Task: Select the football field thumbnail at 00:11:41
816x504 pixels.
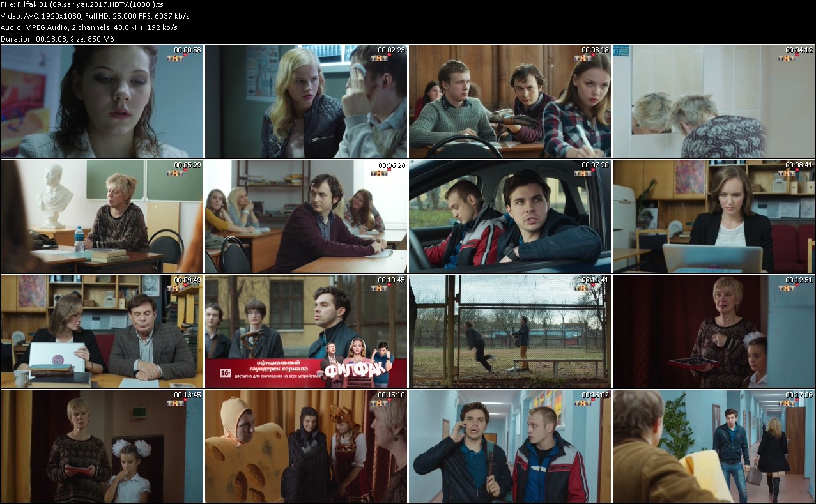Action: pos(510,331)
